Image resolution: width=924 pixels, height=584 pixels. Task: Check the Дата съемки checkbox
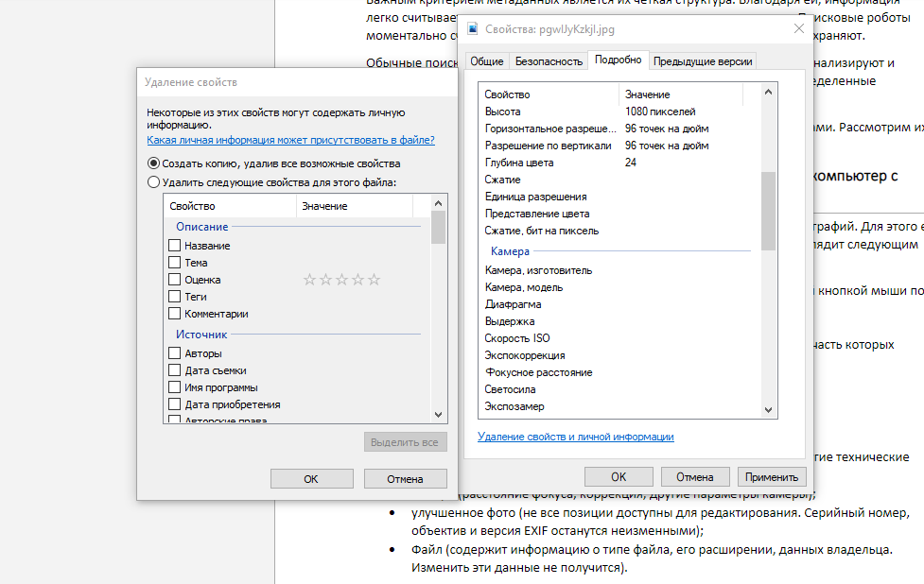(x=174, y=370)
